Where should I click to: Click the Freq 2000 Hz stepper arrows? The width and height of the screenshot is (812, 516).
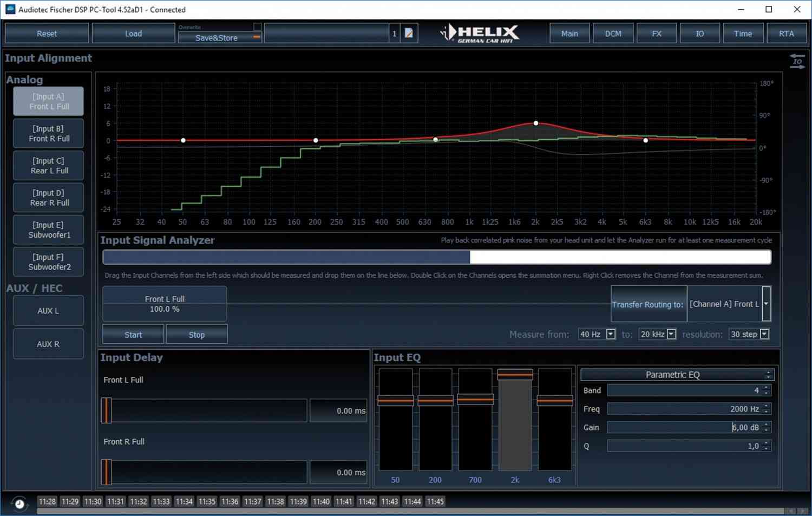(766, 409)
